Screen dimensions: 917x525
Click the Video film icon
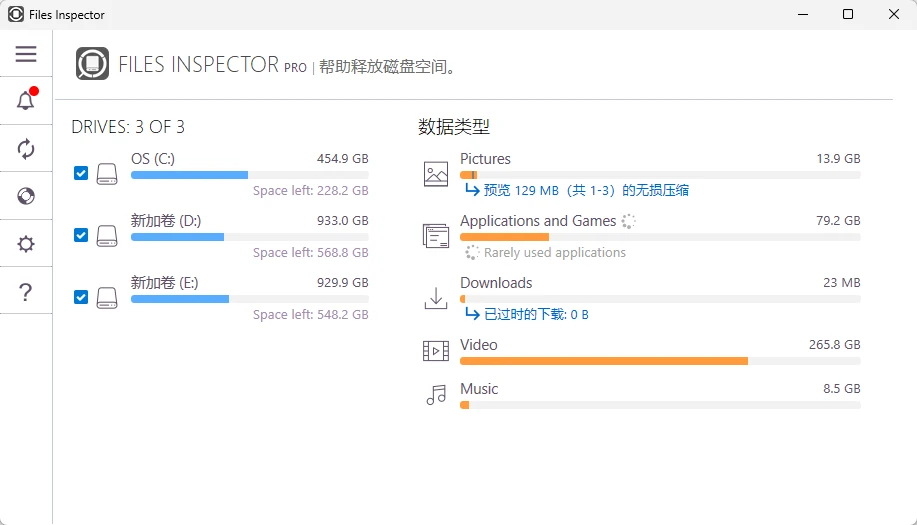coord(436,351)
